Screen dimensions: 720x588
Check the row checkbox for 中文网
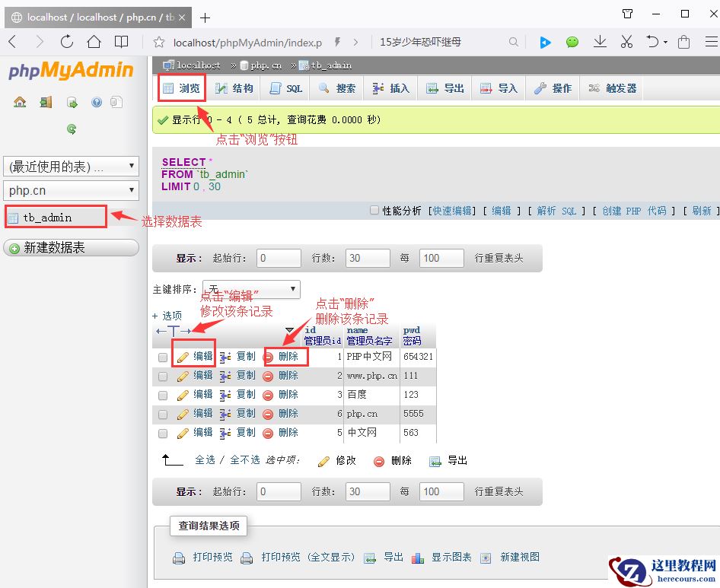coord(163,434)
